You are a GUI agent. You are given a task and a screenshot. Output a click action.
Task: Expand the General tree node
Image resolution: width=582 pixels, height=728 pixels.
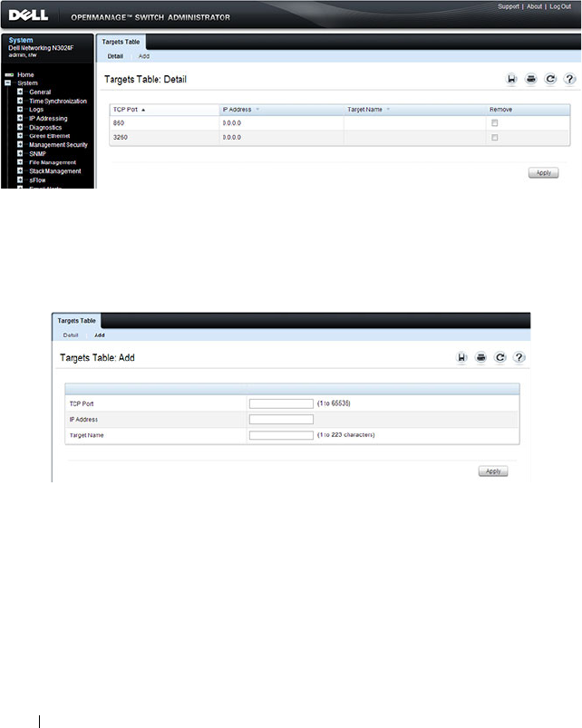pos(20,92)
